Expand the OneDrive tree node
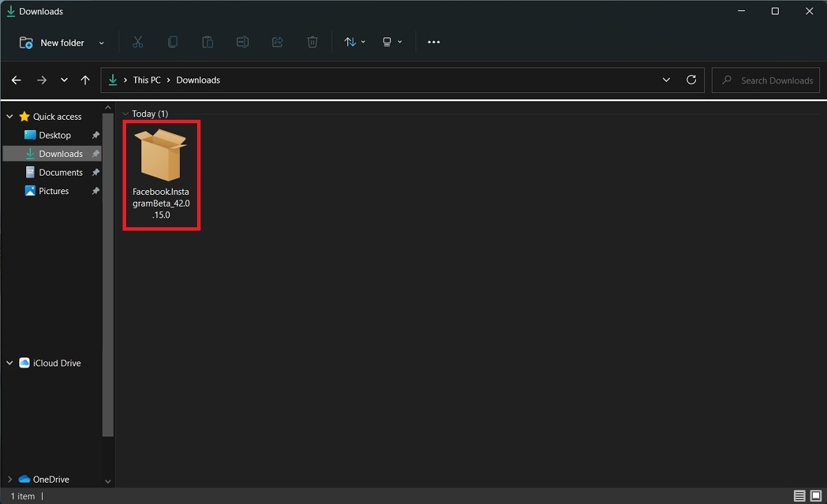Image resolution: width=827 pixels, height=504 pixels. click(x=10, y=479)
